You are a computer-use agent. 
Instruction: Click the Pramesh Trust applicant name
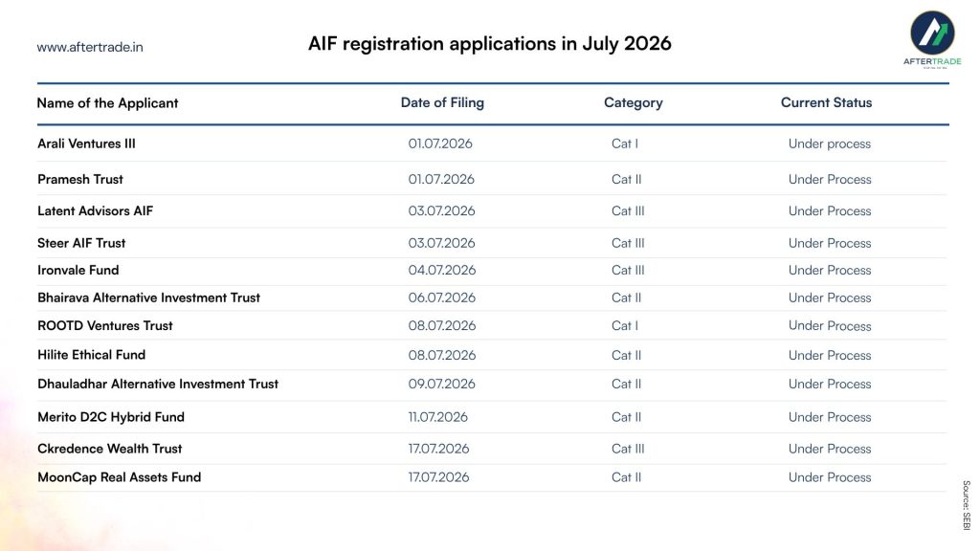click(80, 179)
